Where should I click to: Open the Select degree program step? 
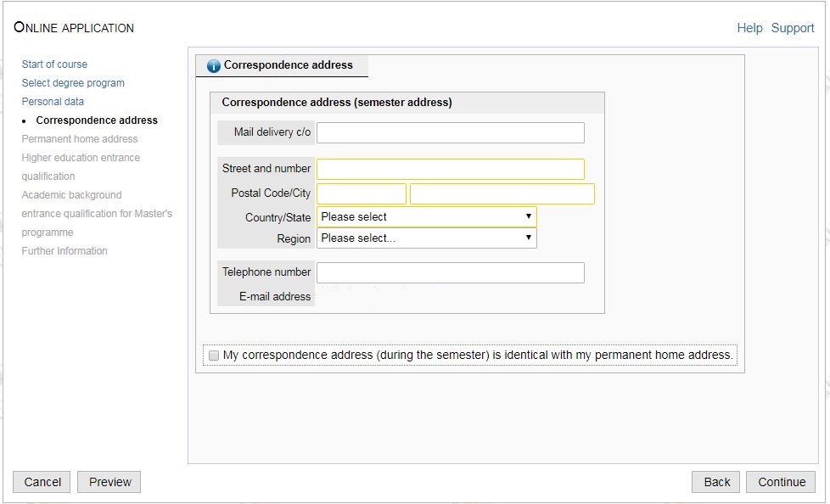(73, 83)
